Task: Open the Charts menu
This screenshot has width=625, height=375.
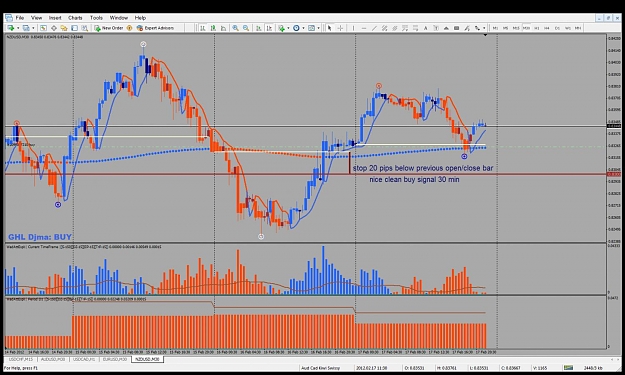Action: [75, 18]
